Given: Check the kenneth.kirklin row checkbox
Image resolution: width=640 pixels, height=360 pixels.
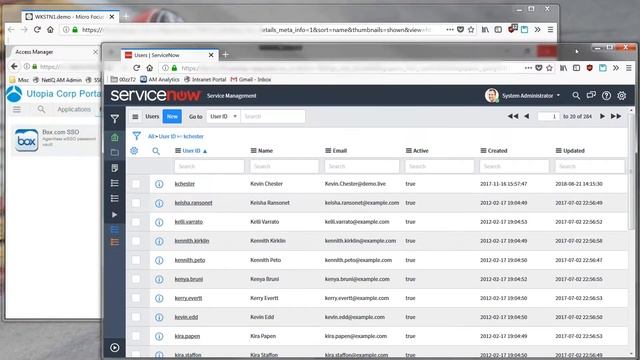Looking at the screenshot, I should click(x=136, y=241).
